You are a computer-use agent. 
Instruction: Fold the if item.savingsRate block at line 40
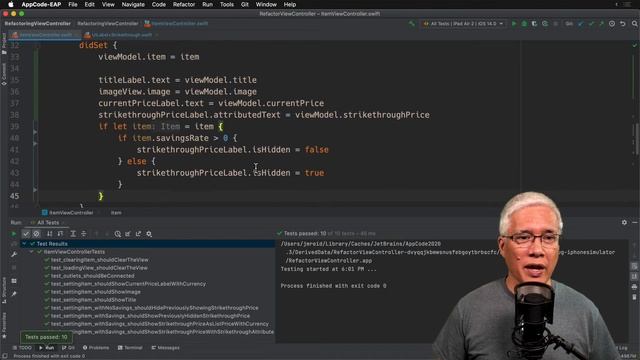35,144
